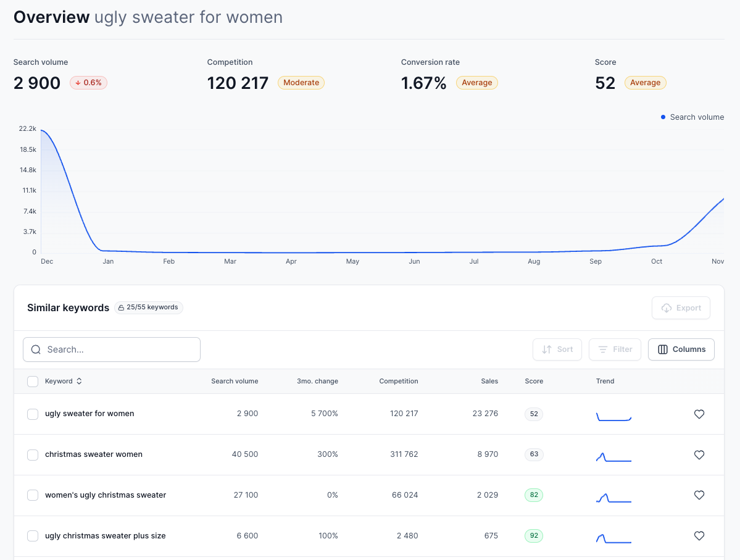Viewport: 740px width, 560px height.
Task: Click the "Moderate" competition badge
Action: point(301,82)
